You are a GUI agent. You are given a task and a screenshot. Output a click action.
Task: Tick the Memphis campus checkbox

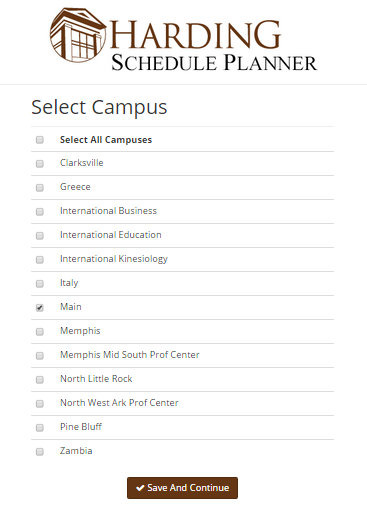coord(40,332)
